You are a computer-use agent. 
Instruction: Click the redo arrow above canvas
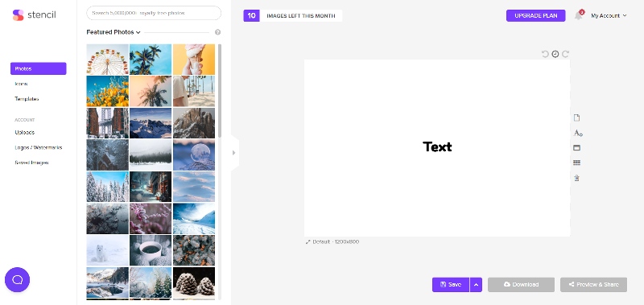pos(566,54)
